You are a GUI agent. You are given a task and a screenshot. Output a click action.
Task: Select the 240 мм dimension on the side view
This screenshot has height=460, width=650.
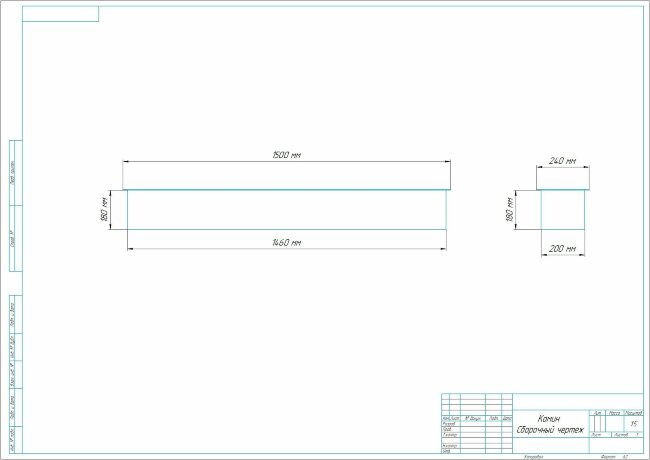coord(564,160)
